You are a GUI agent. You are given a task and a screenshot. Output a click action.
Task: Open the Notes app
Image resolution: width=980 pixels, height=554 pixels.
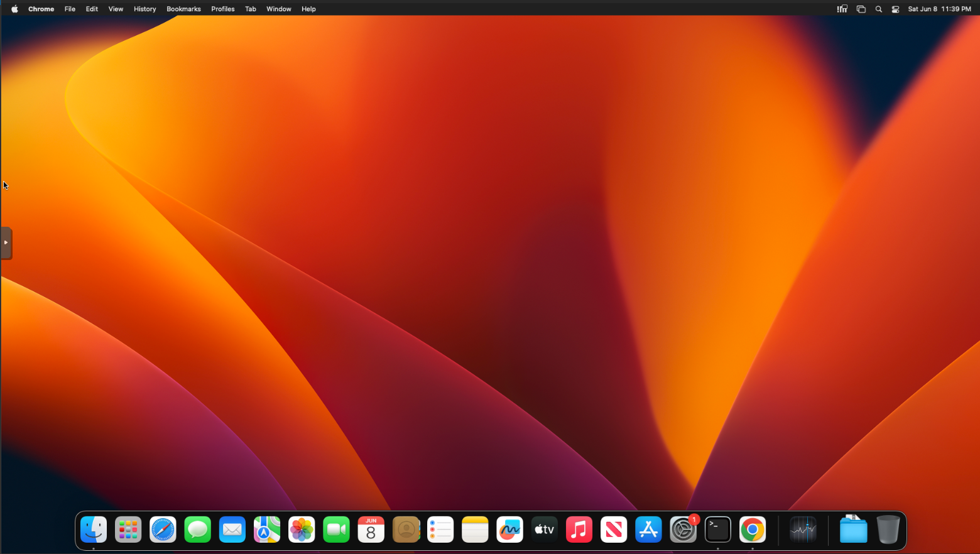tap(475, 530)
